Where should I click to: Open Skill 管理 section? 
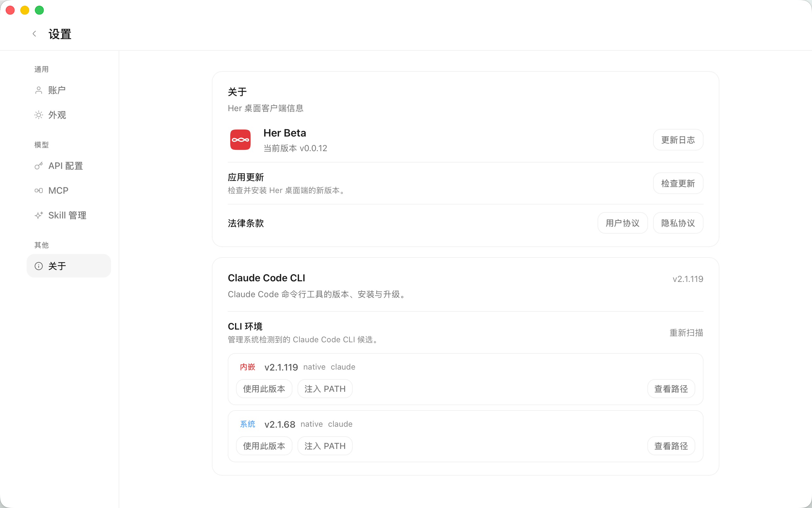[x=69, y=215]
